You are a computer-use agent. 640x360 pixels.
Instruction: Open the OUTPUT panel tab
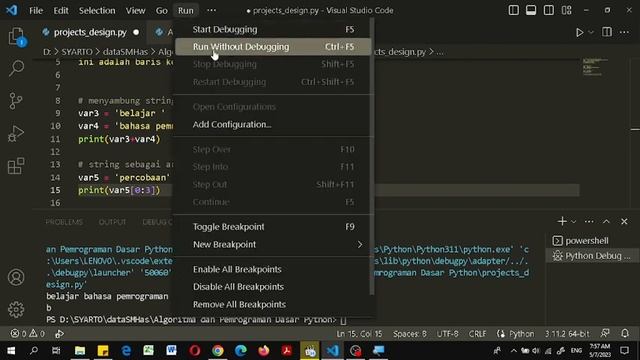coord(112,222)
